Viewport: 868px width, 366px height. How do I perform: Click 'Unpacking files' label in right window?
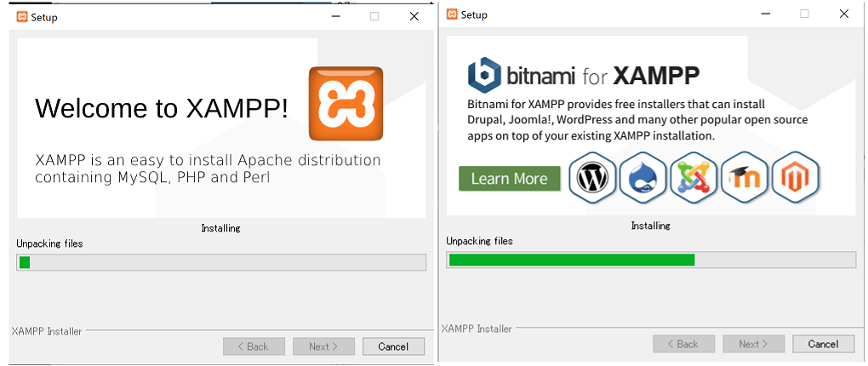(479, 241)
